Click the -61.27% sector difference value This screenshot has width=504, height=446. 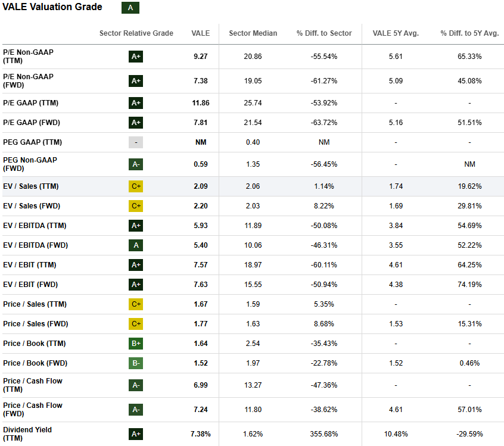pyautogui.click(x=324, y=81)
